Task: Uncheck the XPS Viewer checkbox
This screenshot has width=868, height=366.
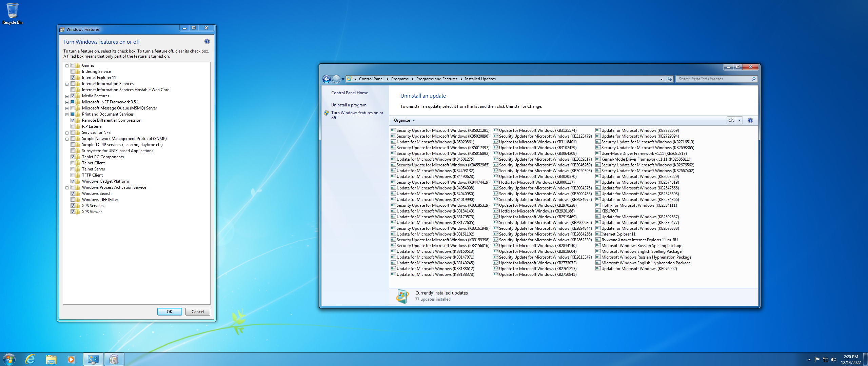Action: [x=73, y=212]
